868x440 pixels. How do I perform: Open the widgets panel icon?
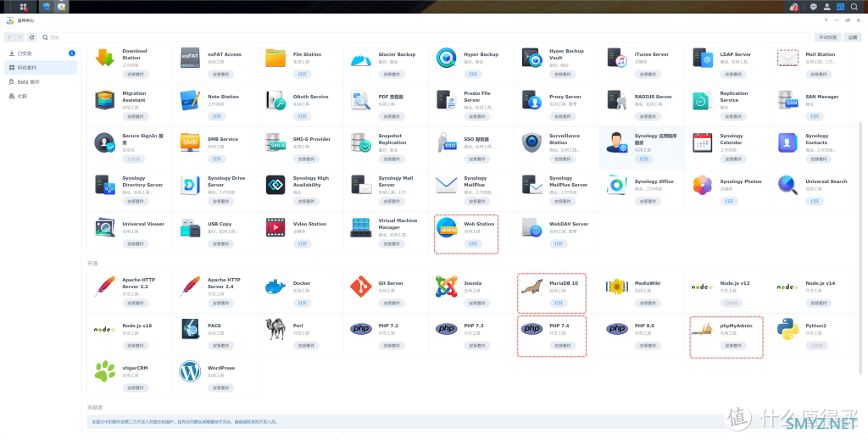pos(840,7)
